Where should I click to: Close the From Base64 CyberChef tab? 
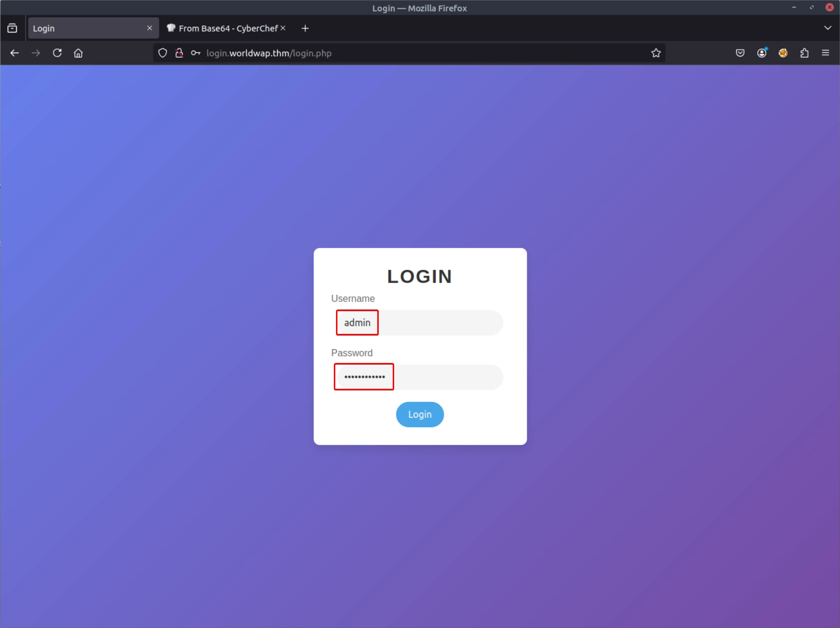pyautogui.click(x=283, y=28)
